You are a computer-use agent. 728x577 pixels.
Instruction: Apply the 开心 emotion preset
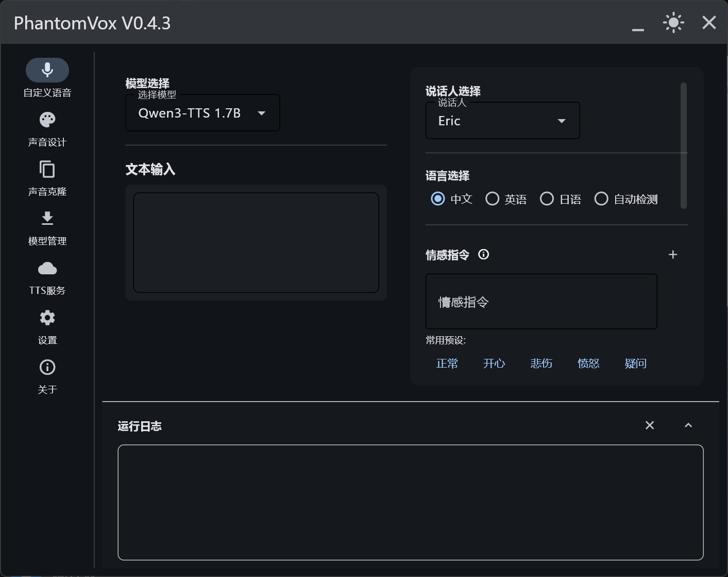(494, 364)
